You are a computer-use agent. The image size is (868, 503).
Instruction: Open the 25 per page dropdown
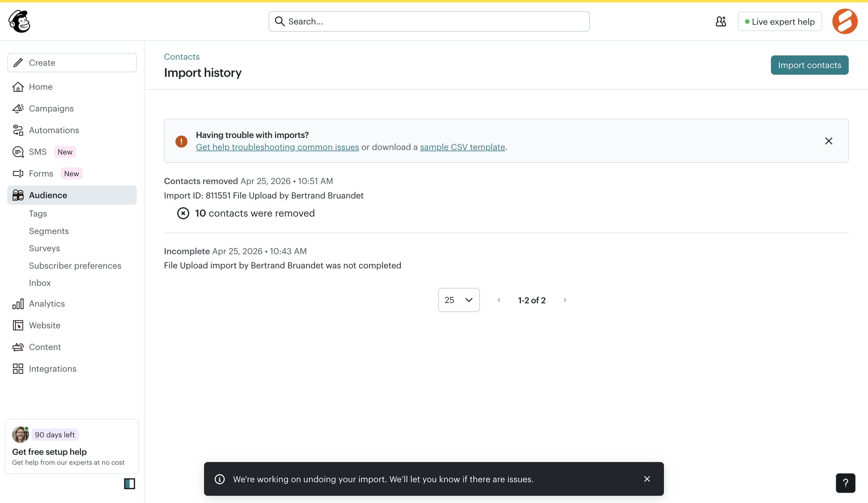[x=459, y=300]
